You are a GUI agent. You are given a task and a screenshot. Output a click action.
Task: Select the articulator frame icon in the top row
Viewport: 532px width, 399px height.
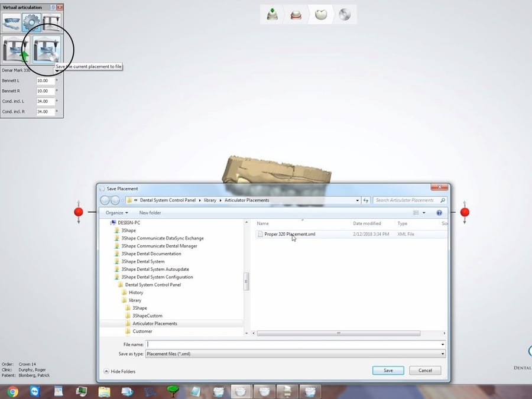click(51, 22)
